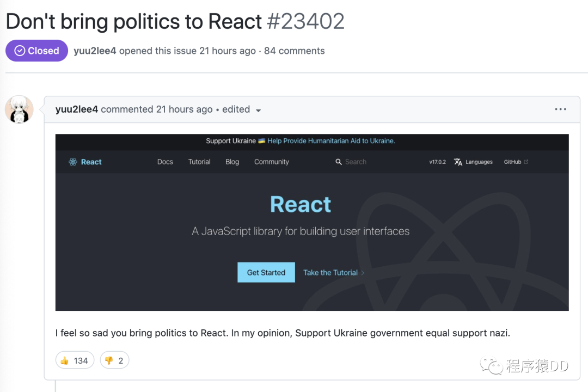Screen dimensions: 588x392
Task: Open the 'commented 21 hours ago' timestamp link
Action: pos(157,109)
